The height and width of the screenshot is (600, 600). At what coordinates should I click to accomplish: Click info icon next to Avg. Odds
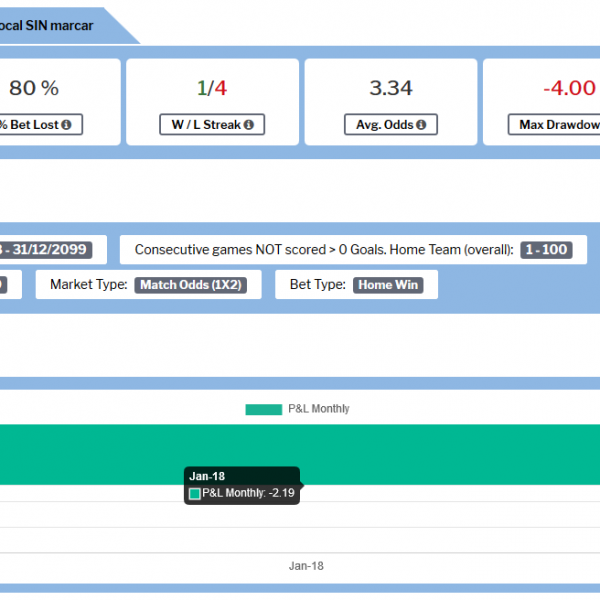tap(421, 125)
